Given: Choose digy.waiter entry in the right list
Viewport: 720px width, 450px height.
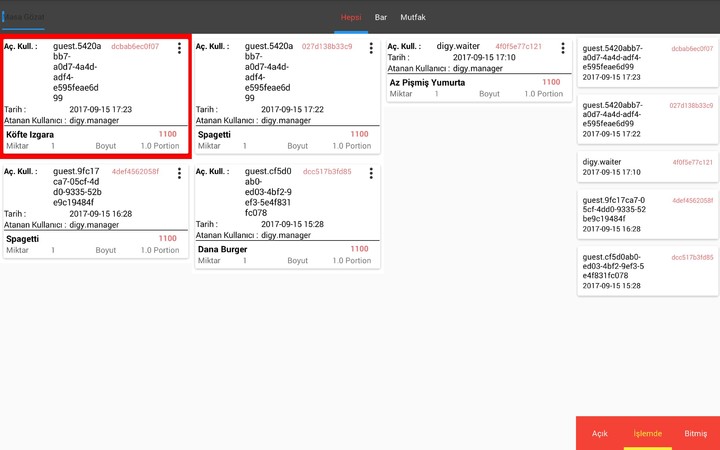Looking at the screenshot, I should (x=647, y=166).
